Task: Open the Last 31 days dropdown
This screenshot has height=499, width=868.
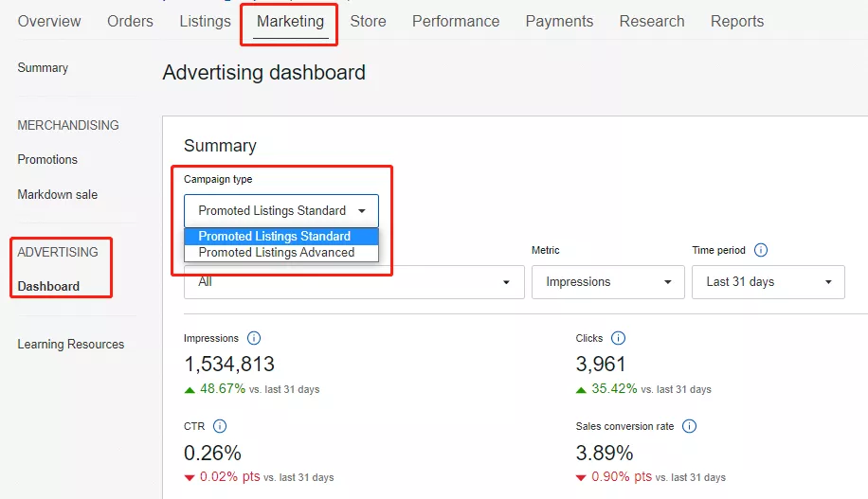Action: pos(769,282)
